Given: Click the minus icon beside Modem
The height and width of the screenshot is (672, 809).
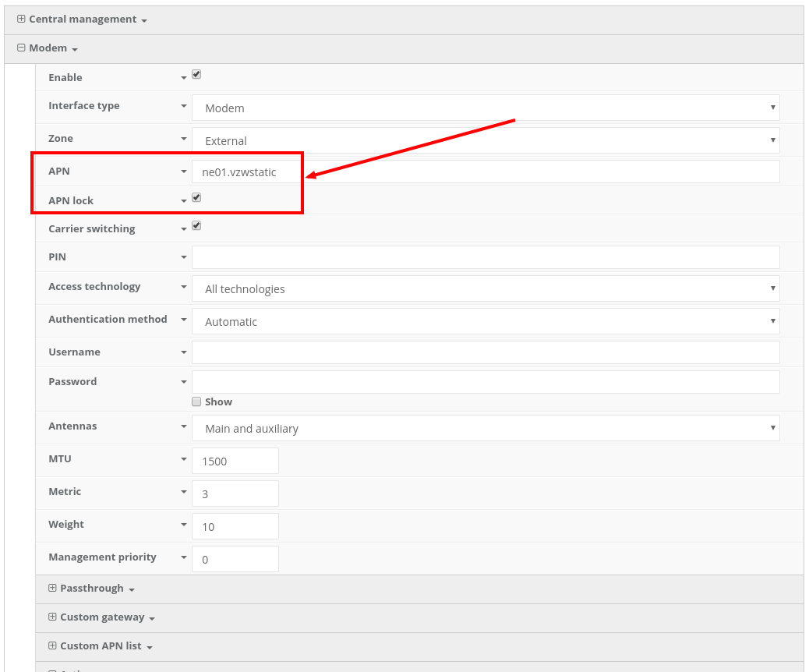Looking at the screenshot, I should tap(20, 48).
